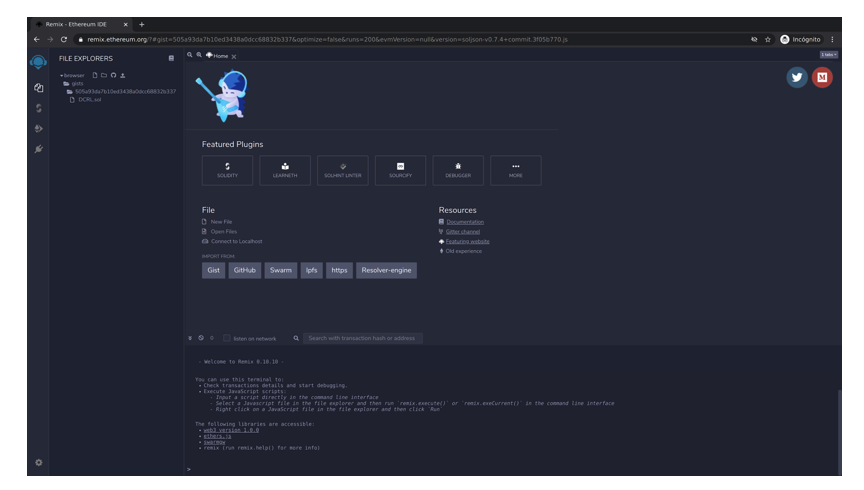The image size is (864, 490).
Task: Publish to GitHub gist icon beside browser
Action: coord(113,75)
